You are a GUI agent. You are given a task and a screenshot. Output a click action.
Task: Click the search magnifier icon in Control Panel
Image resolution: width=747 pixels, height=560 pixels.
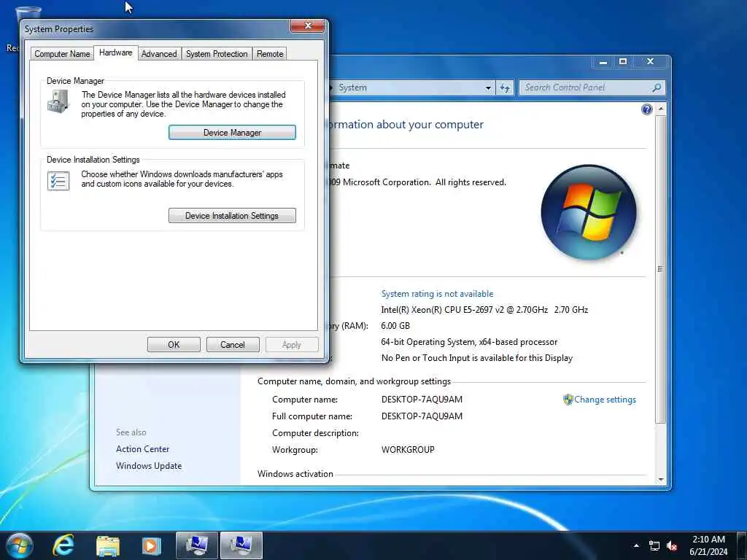pyautogui.click(x=657, y=87)
